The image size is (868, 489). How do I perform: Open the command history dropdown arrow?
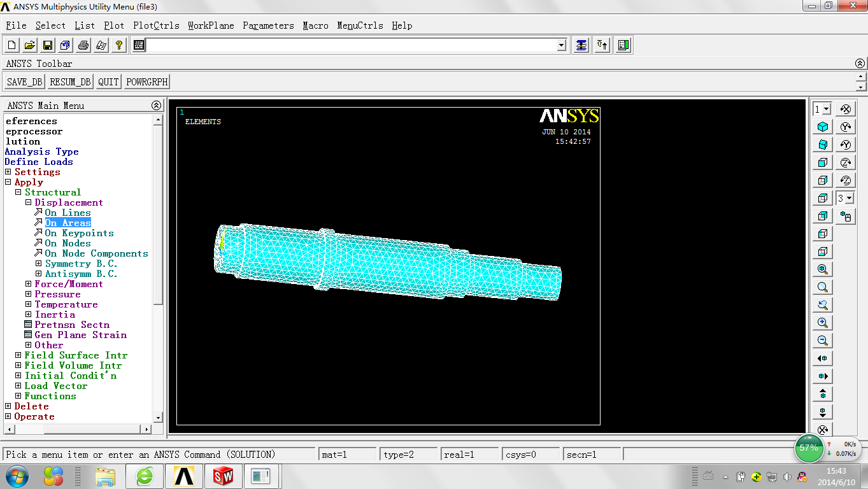tap(561, 45)
